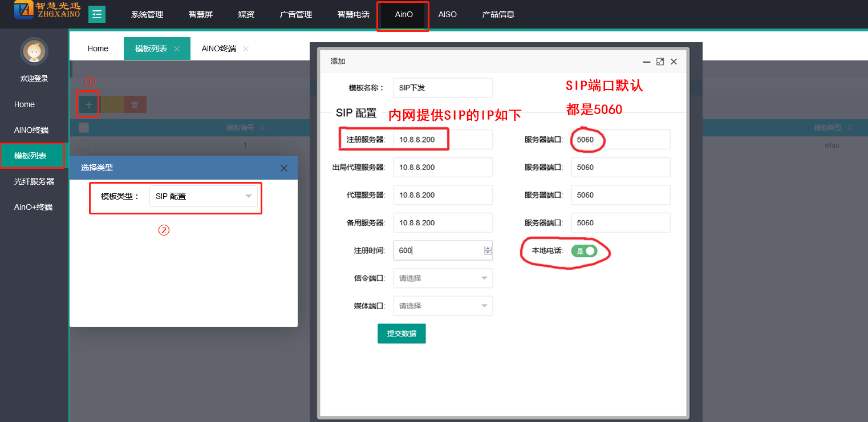Click the yellow refresh toolbar icon
The image size is (868, 422).
tap(112, 104)
